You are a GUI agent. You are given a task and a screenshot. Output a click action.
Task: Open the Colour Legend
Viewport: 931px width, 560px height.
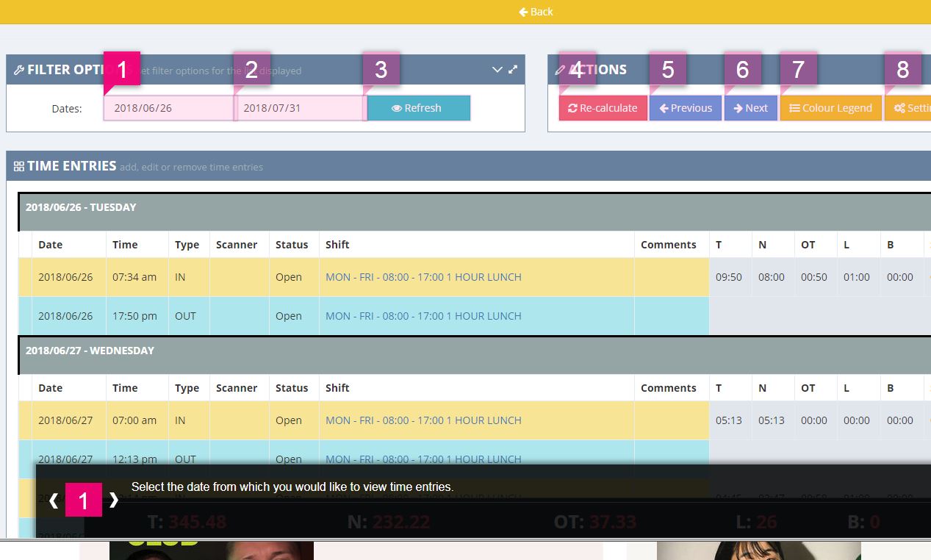(x=830, y=108)
